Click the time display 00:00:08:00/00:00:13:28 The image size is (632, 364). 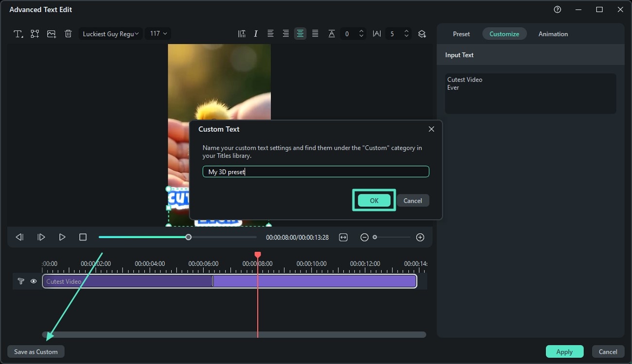coord(297,238)
